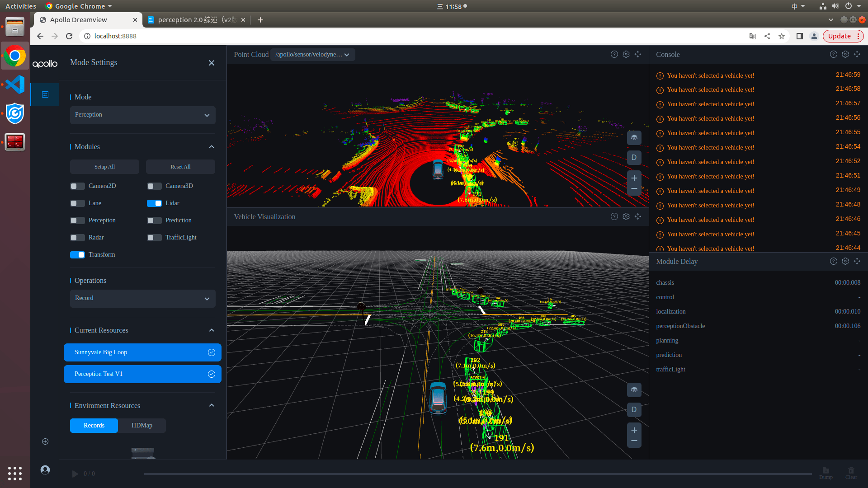Click the user profile icon in sidebar

(45, 470)
